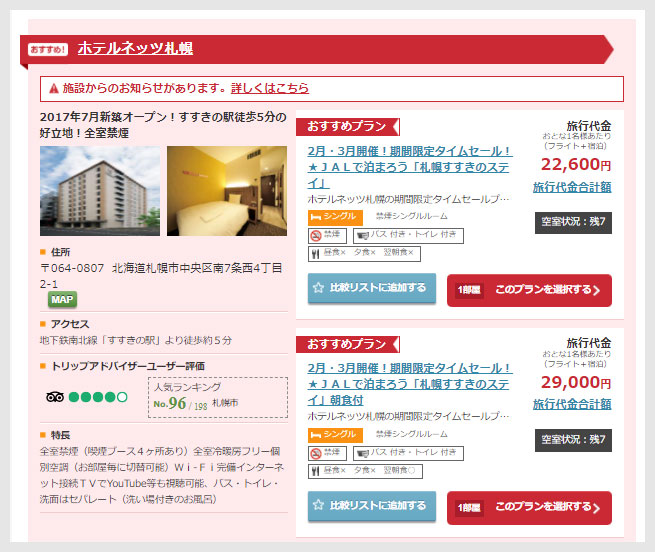Open the 22,600円 plan title link
This screenshot has height=552, width=655.
tap(409, 167)
